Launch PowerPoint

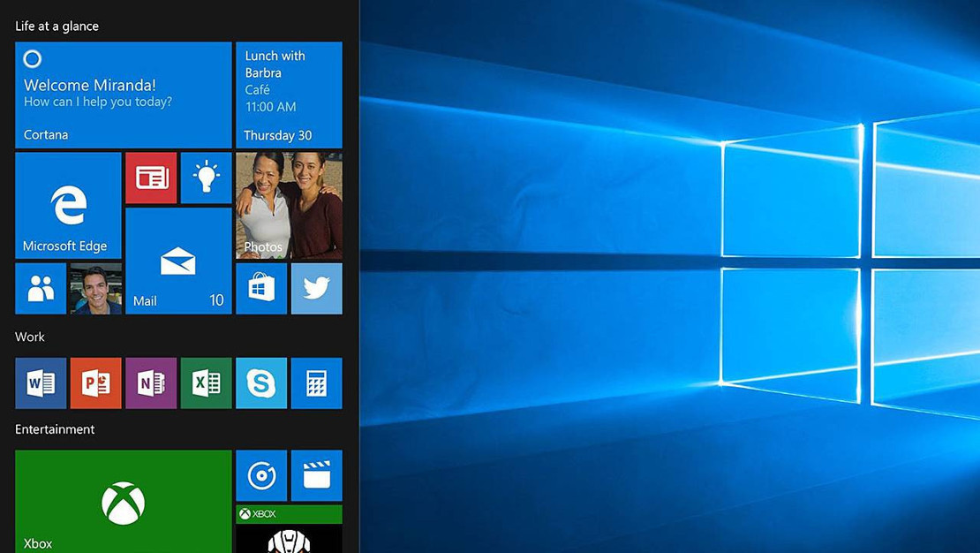[95, 383]
